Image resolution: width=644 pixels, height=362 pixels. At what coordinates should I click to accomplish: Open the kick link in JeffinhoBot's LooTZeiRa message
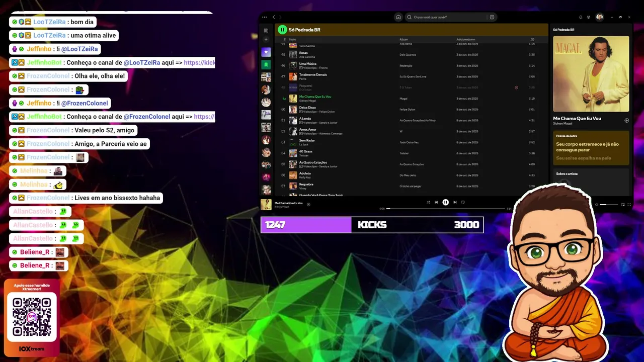coord(199,63)
